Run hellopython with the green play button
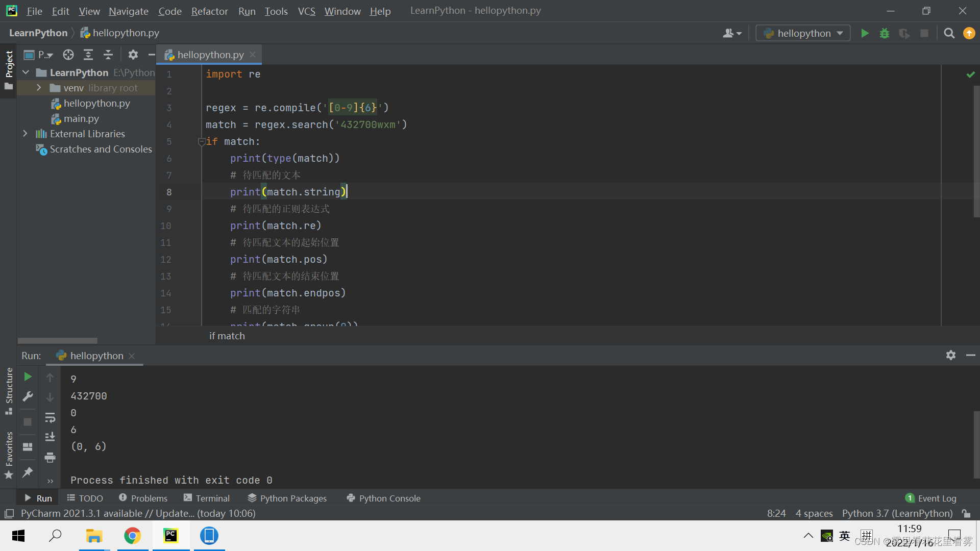The image size is (980, 551). click(865, 33)
